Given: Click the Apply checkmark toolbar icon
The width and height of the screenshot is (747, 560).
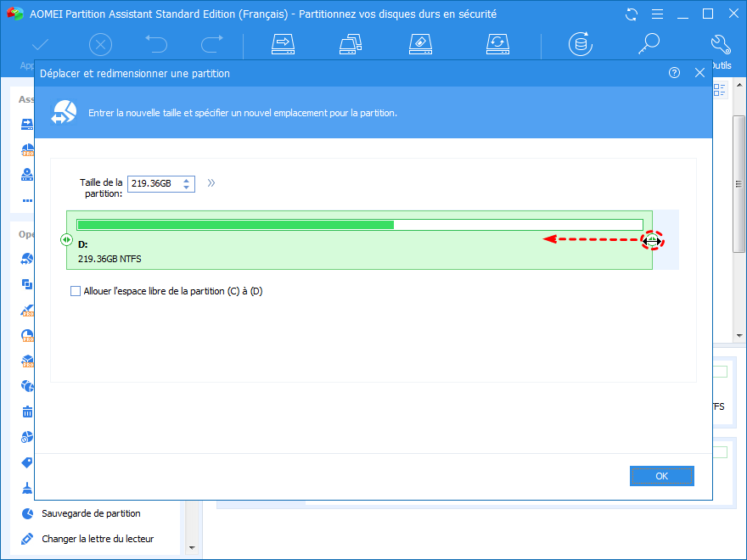Looking at the screenshot, I should point(40,44).
